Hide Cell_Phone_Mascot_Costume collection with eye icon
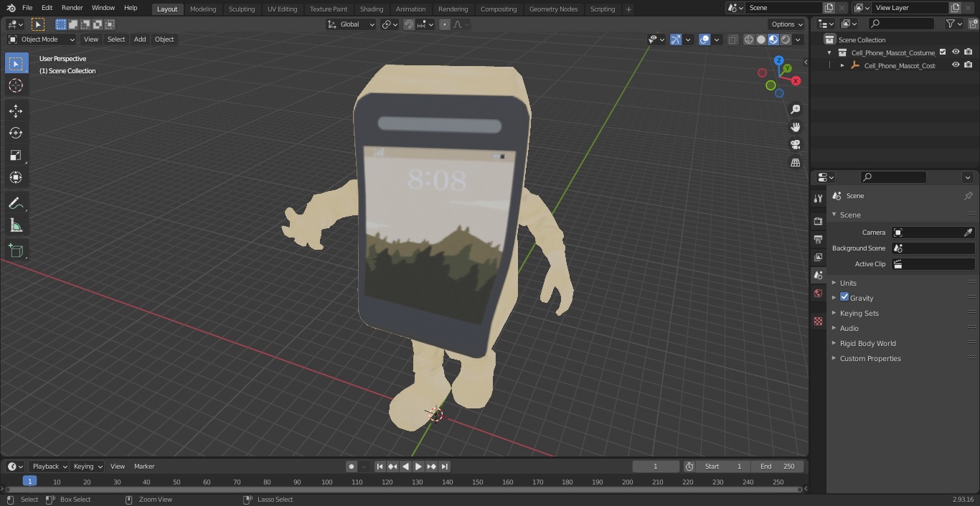 pos(956,52)
